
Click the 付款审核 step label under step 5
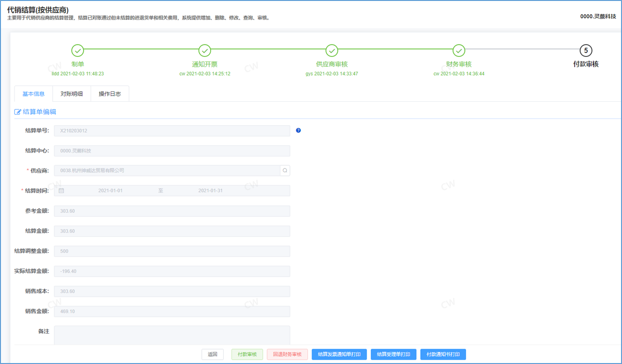point(586,64)
